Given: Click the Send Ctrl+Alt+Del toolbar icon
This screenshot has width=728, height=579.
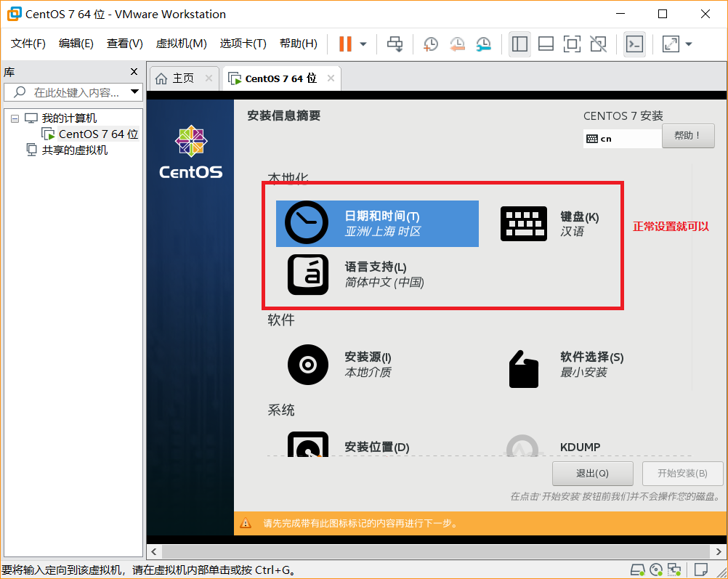Looking at the screenshot, I should click(x=395, y=44).
